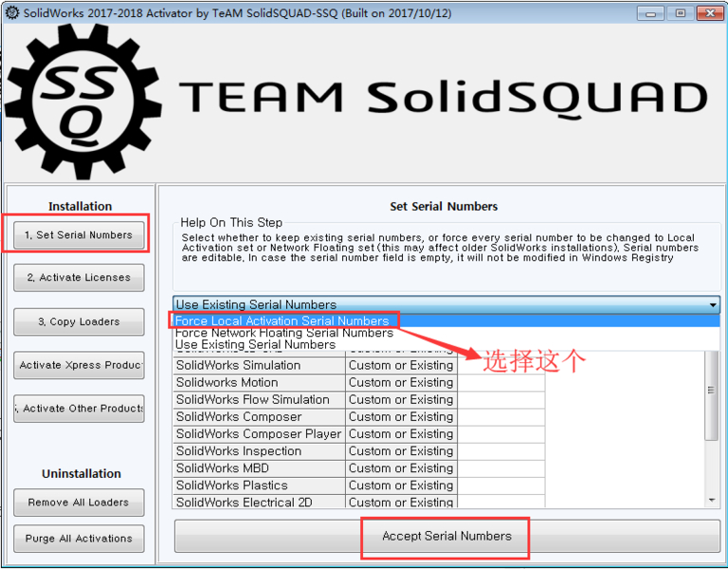728x569 pixels.
Task: Click Custom or Existing cell for Composer Player
Action: (x=401, y=434)
